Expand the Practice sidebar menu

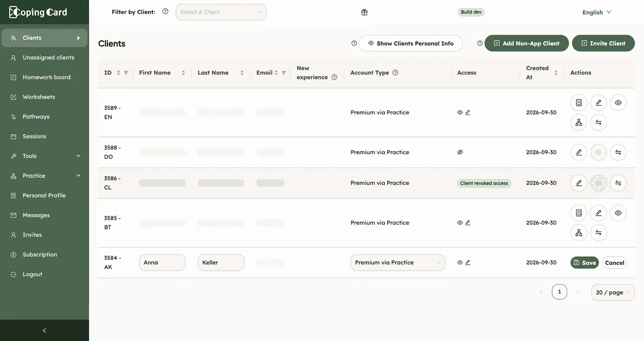click(x=45, y=176)
